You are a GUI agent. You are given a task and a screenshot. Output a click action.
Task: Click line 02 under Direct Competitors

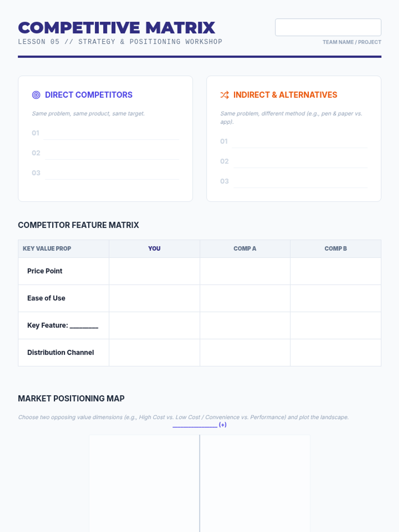pyautogui.click(x=112, y=154)
